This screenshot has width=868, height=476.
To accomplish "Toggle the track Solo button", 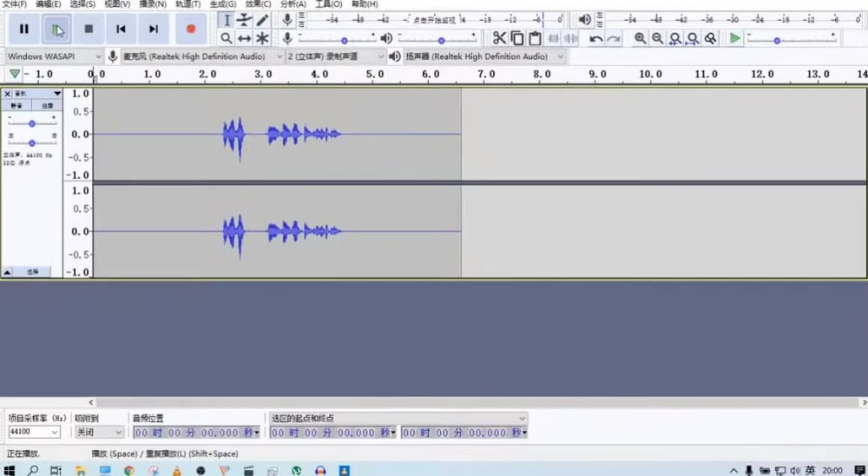I will point(47,105).
